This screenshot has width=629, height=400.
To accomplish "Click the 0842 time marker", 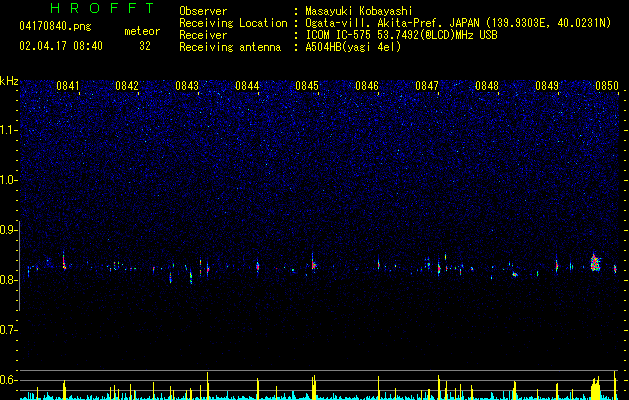I will click(127, 86).
